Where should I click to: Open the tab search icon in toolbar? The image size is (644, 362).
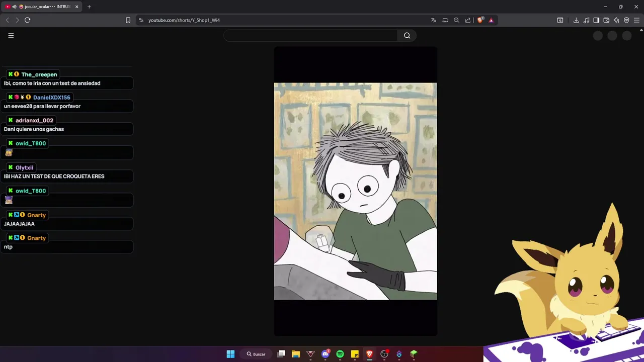click(x=560, y=20)
